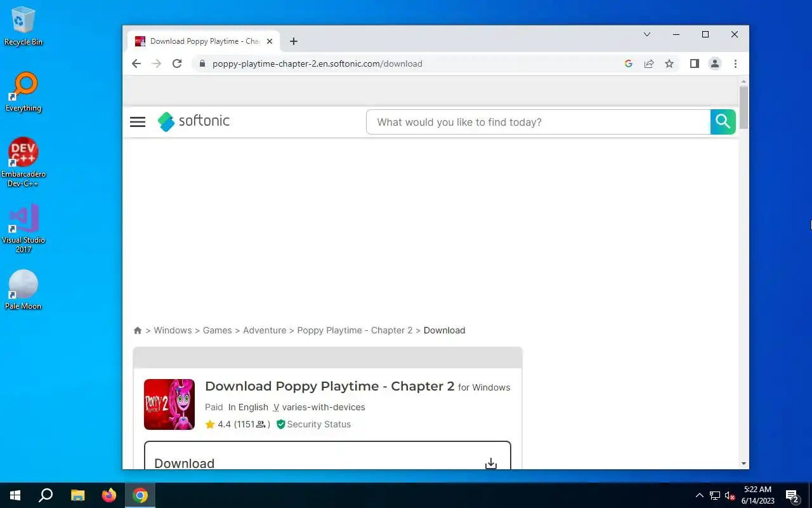Open a new browser tab
812x508 pixels.
click(293, 41)
